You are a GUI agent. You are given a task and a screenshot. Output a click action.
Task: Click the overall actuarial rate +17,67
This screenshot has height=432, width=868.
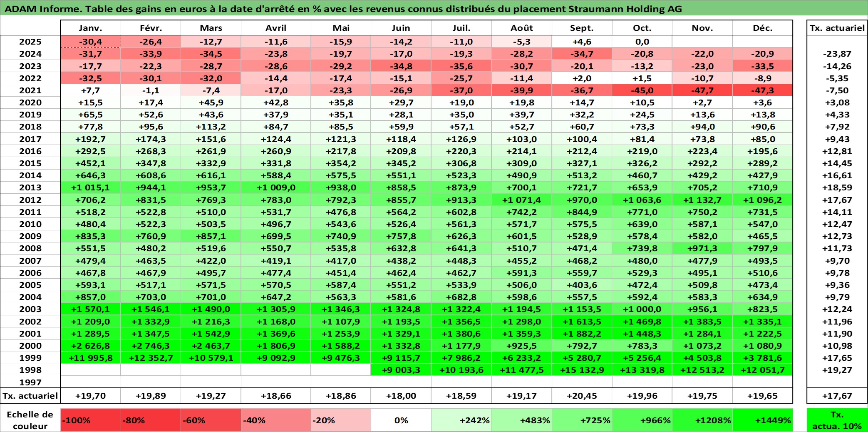point(837,396)
